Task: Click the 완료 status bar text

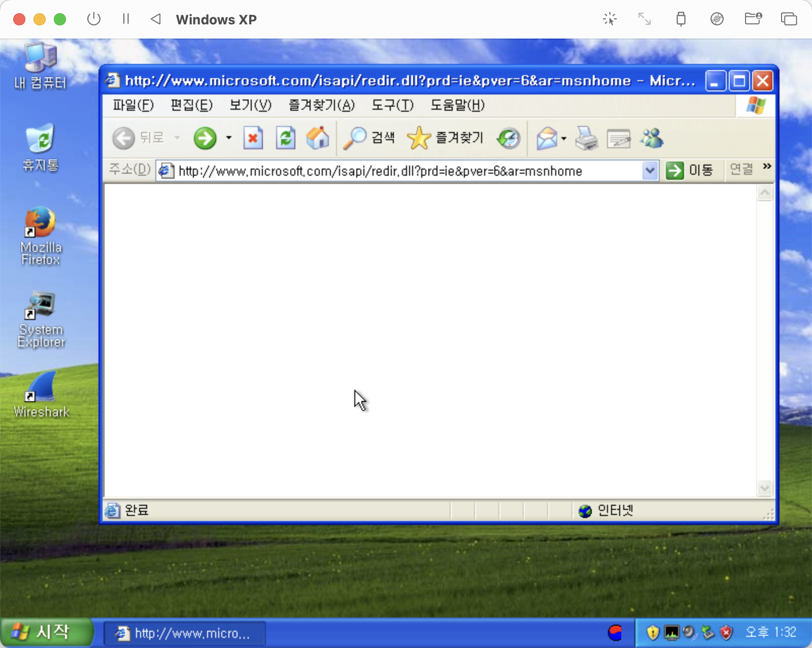Action: click(x=137, y=510)
